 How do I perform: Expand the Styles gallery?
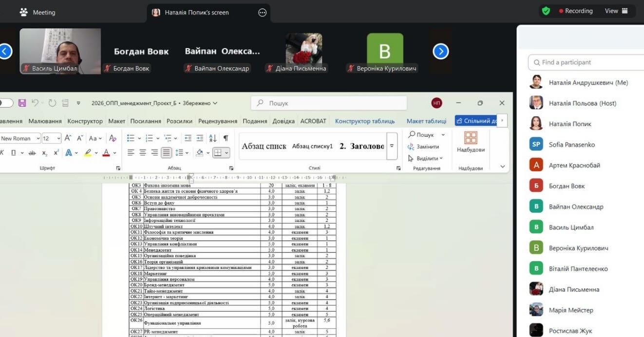pyautogui.click(x=392, y=146)
